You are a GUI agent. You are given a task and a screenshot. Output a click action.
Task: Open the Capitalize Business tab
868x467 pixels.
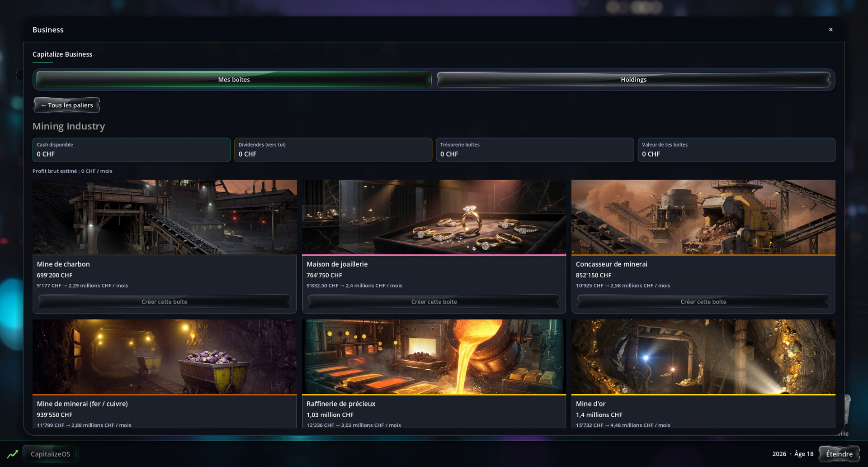click(62, 54)
